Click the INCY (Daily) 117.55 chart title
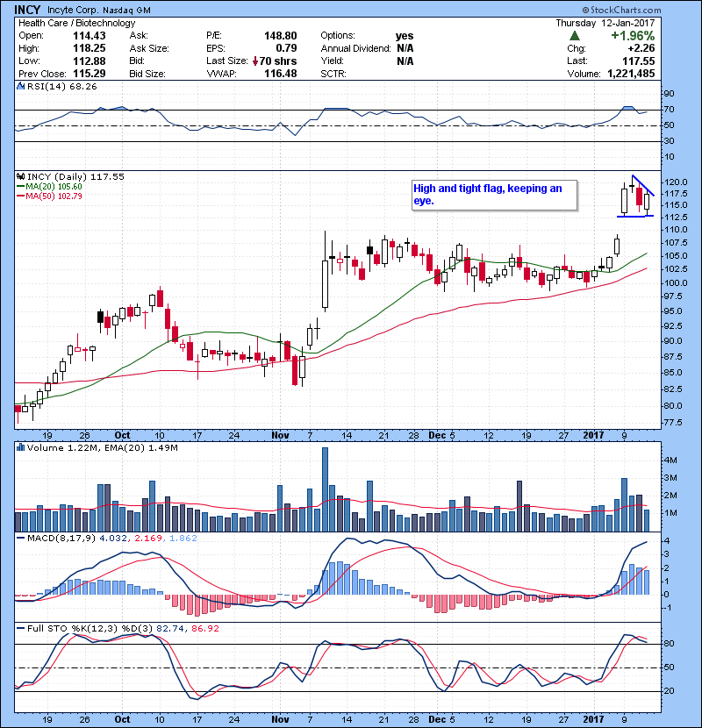The height and width of the screenshot is (728, 702). (75, 176)
